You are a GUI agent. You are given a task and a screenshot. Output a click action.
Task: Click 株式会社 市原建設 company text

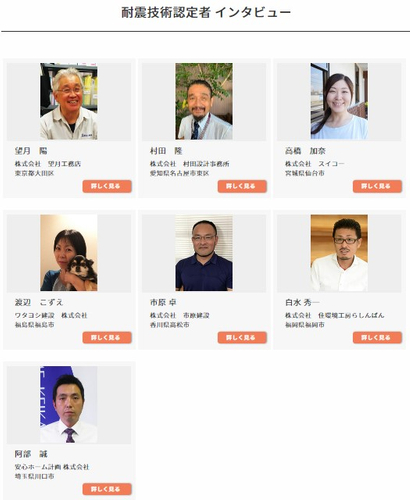(179, 315)
